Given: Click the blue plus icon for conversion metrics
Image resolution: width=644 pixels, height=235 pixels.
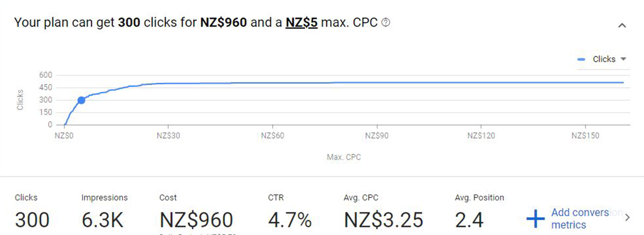Looking at the screenshot, I should click(x=535, y=218).
